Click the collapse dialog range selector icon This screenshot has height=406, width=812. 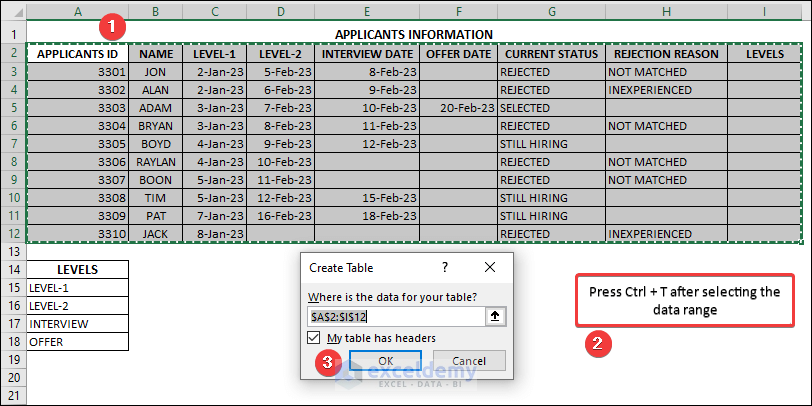coord(495,317)
